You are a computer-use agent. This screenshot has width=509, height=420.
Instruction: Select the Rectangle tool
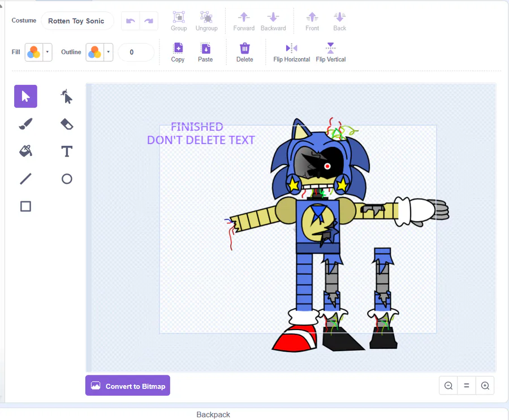(x=25, y=206)
